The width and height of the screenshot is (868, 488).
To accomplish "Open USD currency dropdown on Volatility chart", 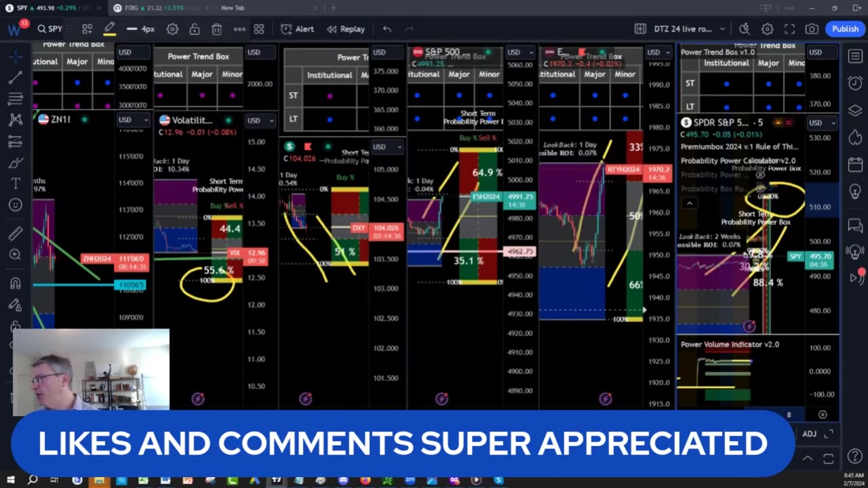I will coord(260,121).
